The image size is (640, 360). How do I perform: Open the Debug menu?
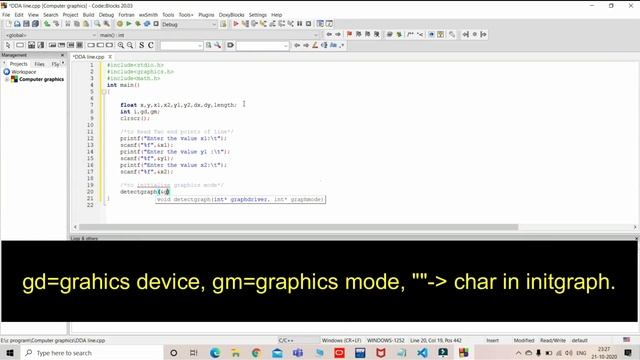tap(106, 15)
